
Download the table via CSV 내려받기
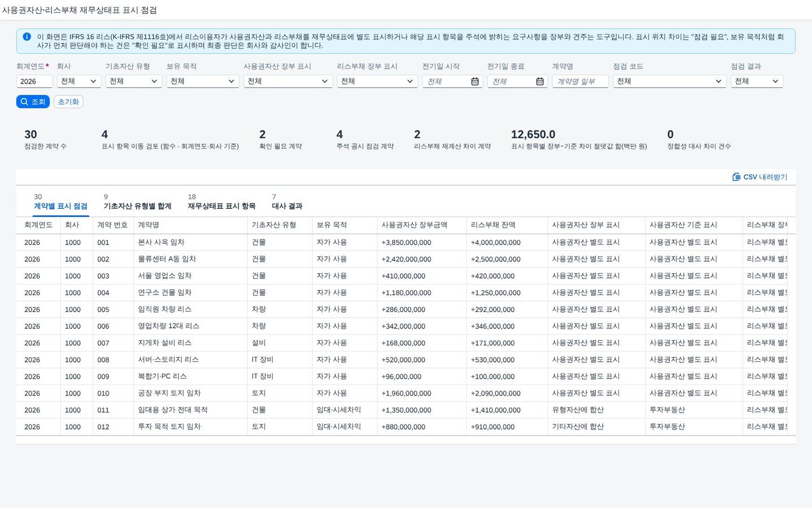(x=760, y=177)
